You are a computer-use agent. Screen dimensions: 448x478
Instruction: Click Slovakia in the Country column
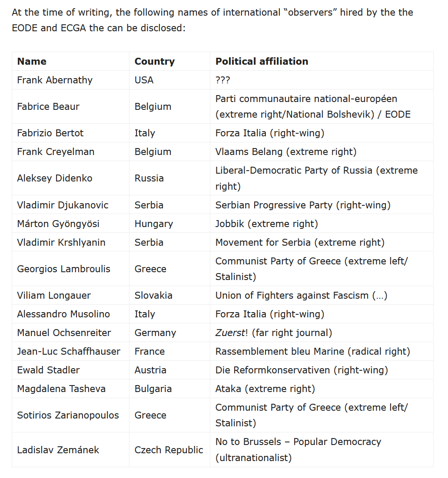(153, 295)
